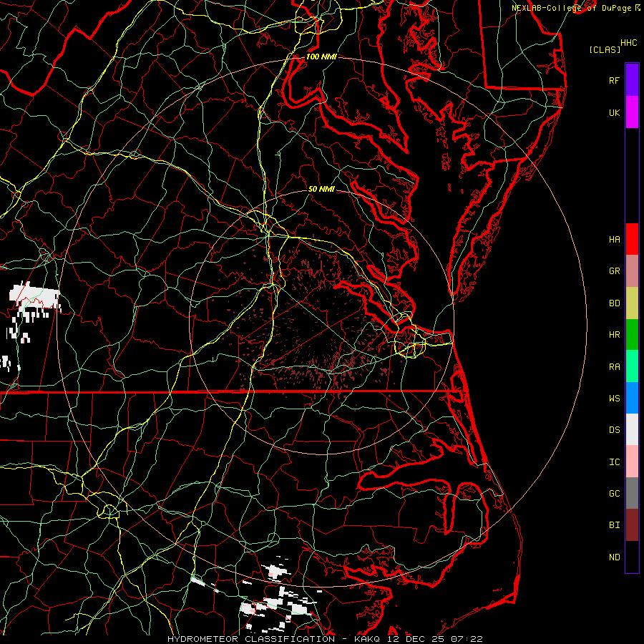Click the HR legend label
Image resolution: width=644 pixels, height=644 pixels.
(x=615, y=335)
